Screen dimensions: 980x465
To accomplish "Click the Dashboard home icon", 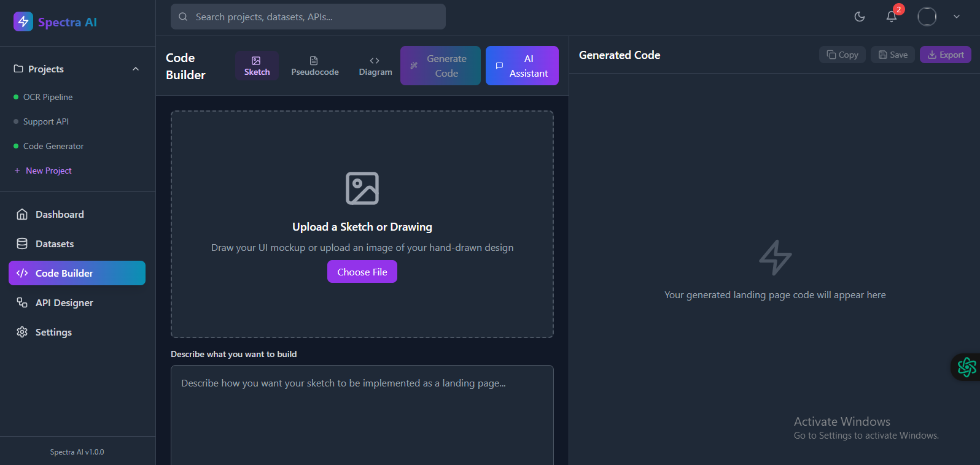I will click(x=22, y=214).
